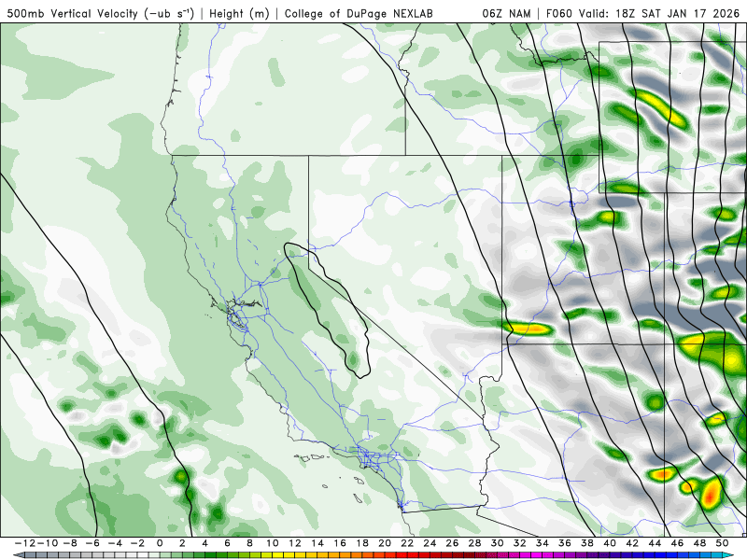Click the 20 label on the color scale

pos(385,543)
